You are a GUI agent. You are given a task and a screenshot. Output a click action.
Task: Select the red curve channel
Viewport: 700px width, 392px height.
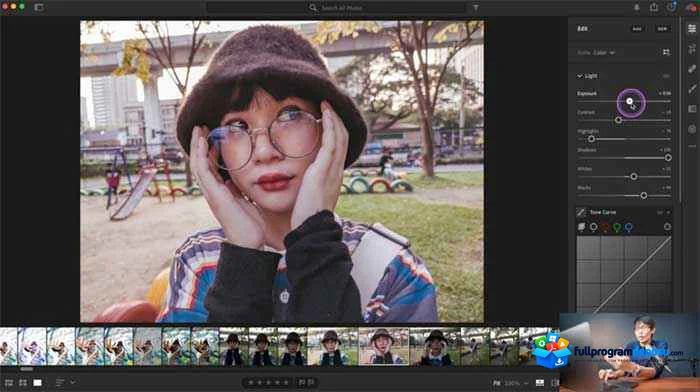pos(605,227)
